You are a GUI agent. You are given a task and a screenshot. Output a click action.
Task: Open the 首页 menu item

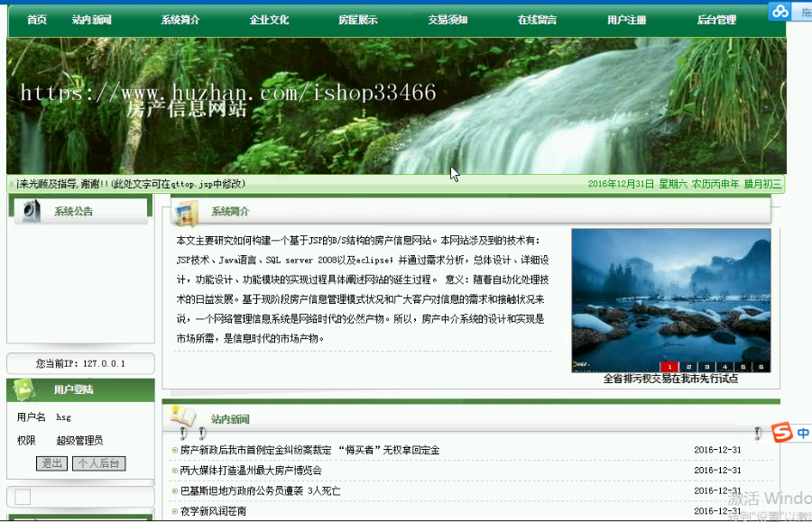[35, 18]
